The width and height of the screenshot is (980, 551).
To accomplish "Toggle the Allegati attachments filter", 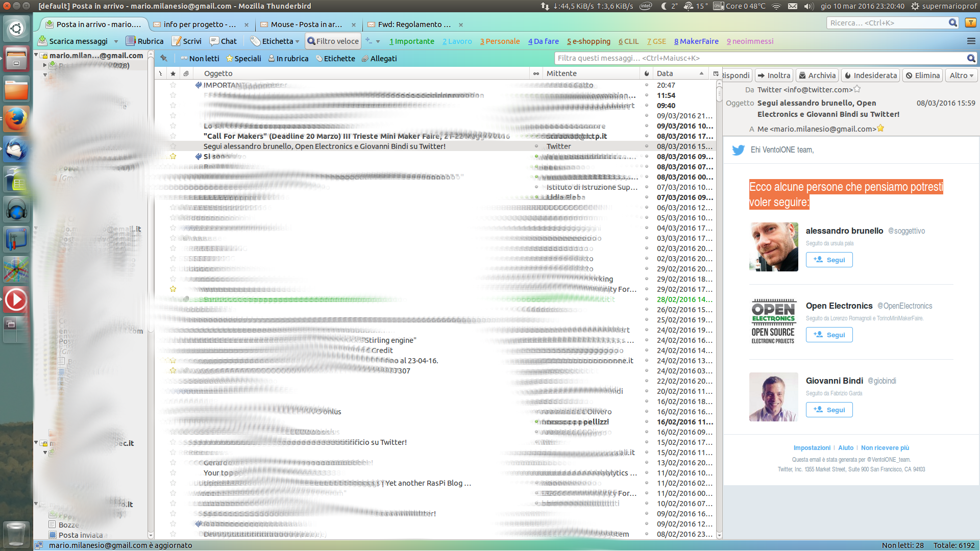I will [x=379, y=59].
